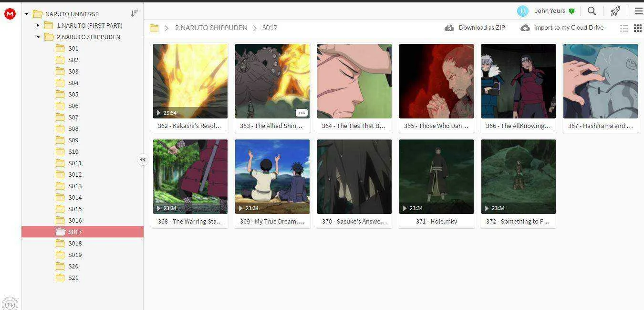644x310 pixels.
Task: Select the S019 folder icon
Action: tap(60, 255)
